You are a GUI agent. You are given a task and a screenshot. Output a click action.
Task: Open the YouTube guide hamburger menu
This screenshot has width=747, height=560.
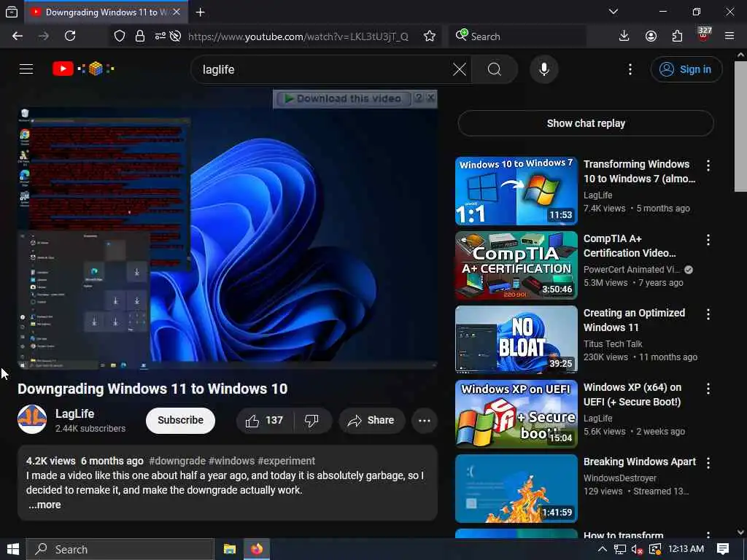26,69
